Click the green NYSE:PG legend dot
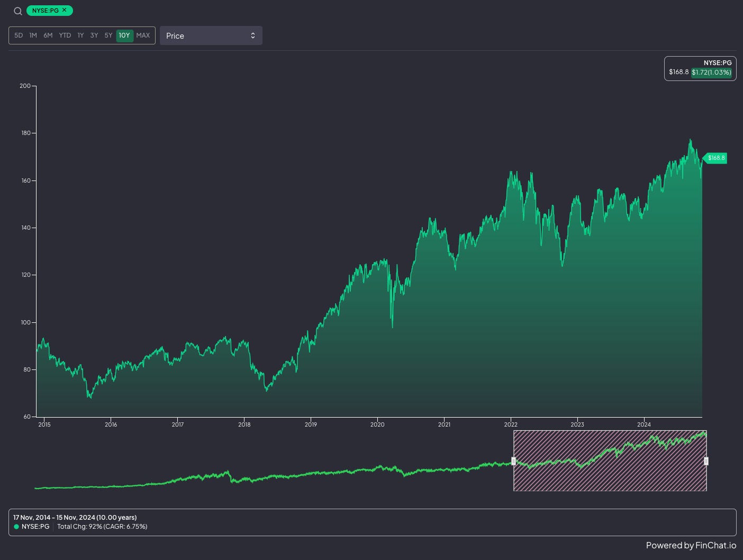 coord(16,527)
